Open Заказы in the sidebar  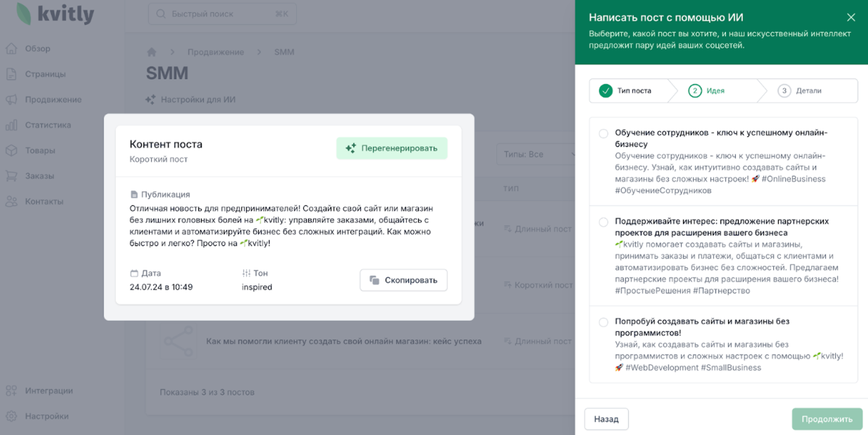pyautogui.click(x=39, y=176)
